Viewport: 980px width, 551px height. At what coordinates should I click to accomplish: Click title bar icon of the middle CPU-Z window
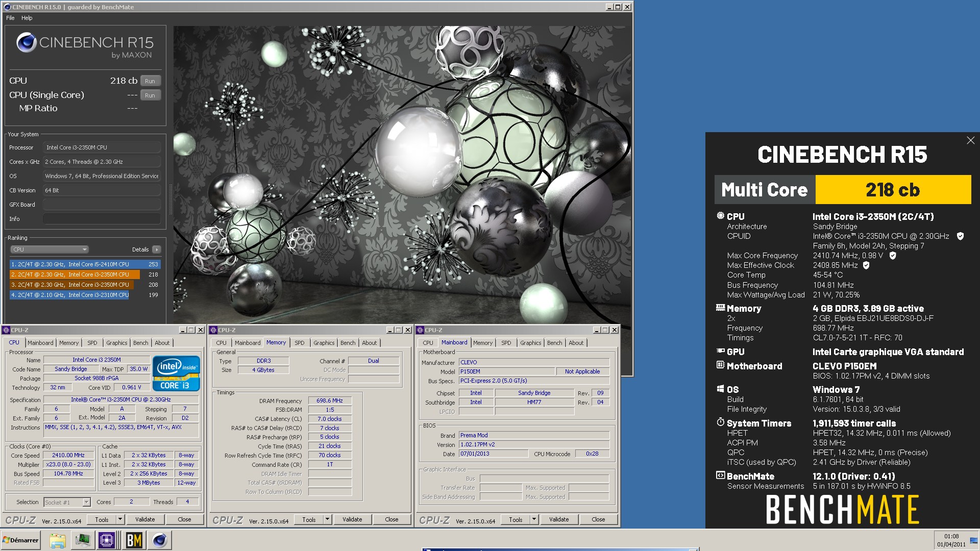pos(214,330)
